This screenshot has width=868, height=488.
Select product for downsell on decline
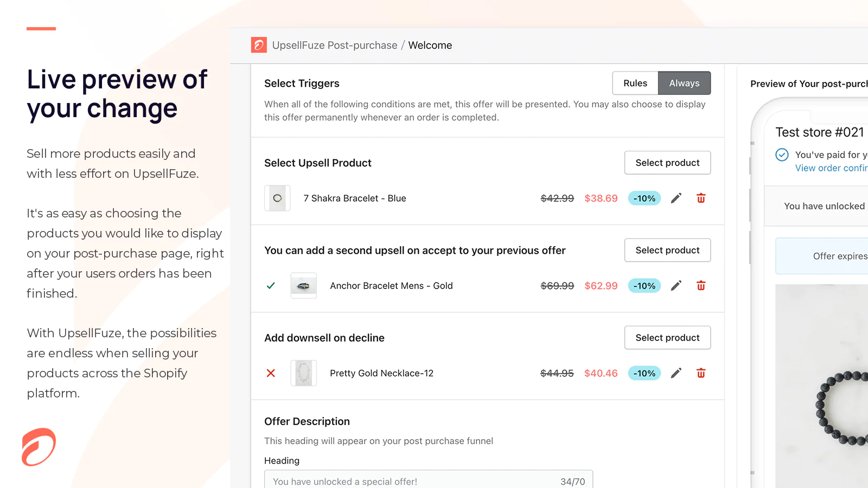(667, 337)
